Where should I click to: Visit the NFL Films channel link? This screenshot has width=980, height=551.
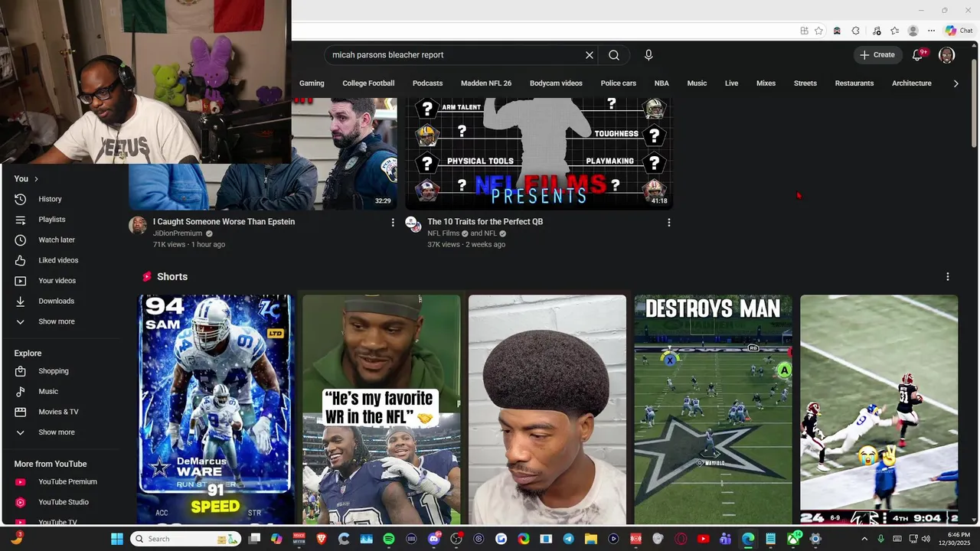[443, 233]
